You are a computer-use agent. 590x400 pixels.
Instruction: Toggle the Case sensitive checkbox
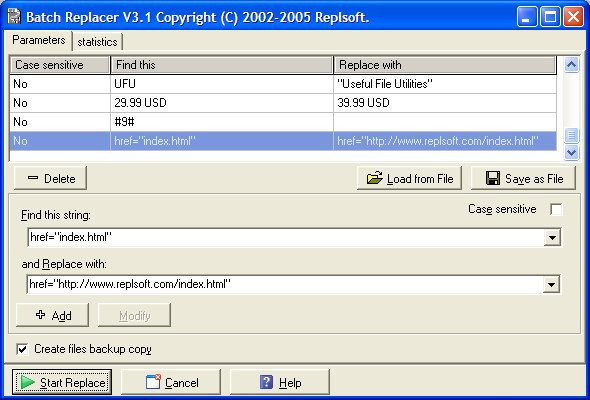556,209
